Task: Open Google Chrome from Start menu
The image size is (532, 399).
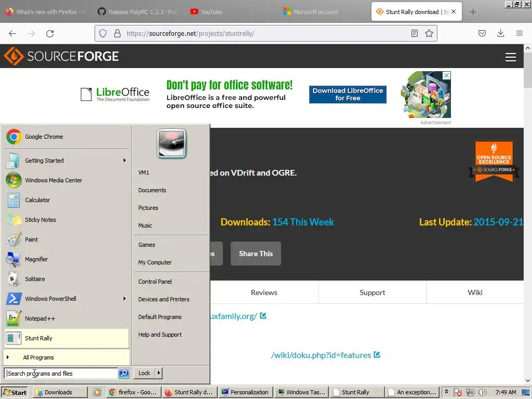Action: (x=66, y=137)
